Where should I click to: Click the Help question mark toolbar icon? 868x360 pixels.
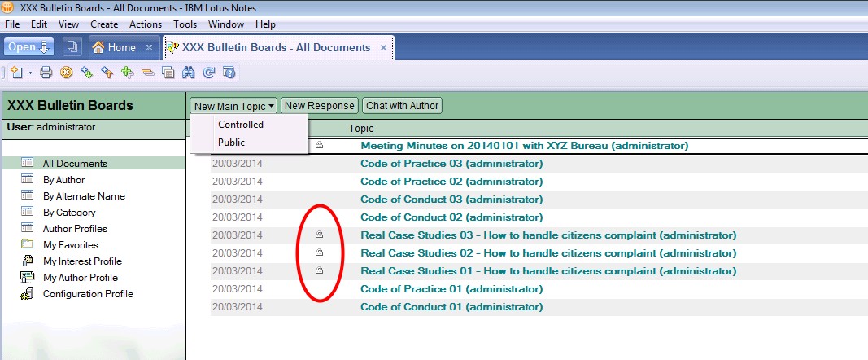coord(229,72)
